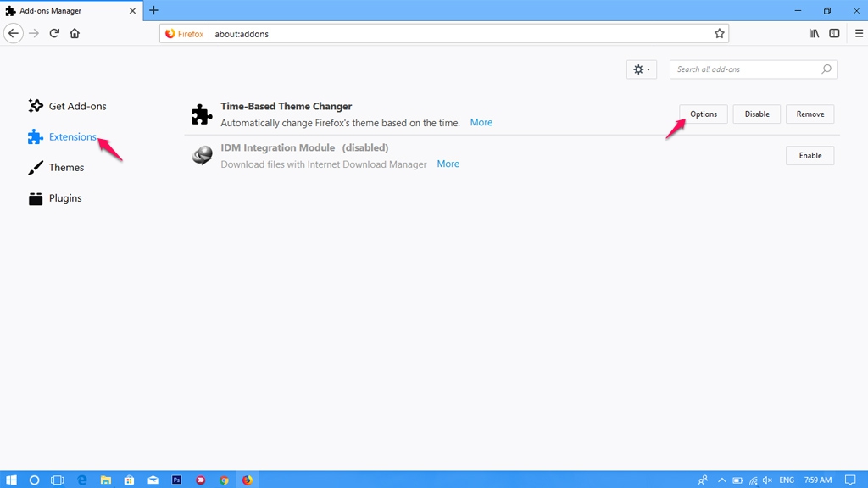
Task: Open the Firefox hamburger menu
Action: coord(859,33)
